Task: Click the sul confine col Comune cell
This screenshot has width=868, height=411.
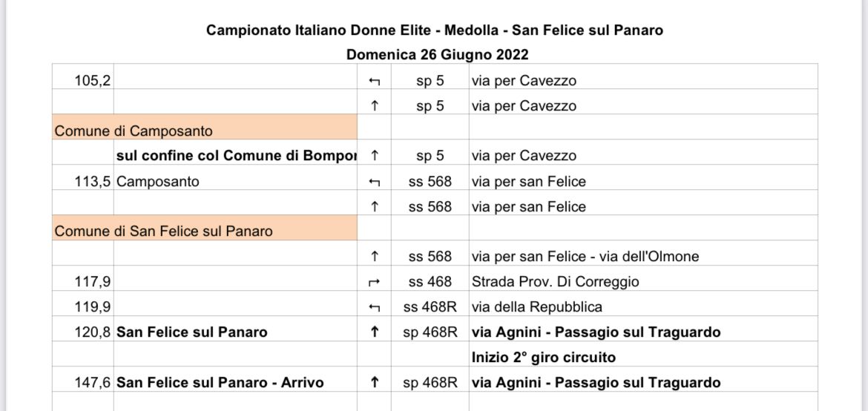Action: tap(235, 156)
